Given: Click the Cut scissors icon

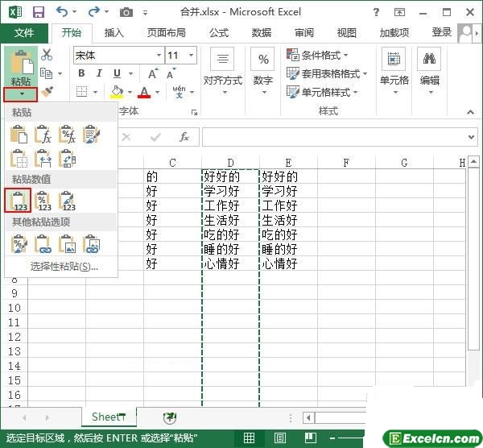Looking at the screenshot, I should (47, 55).
